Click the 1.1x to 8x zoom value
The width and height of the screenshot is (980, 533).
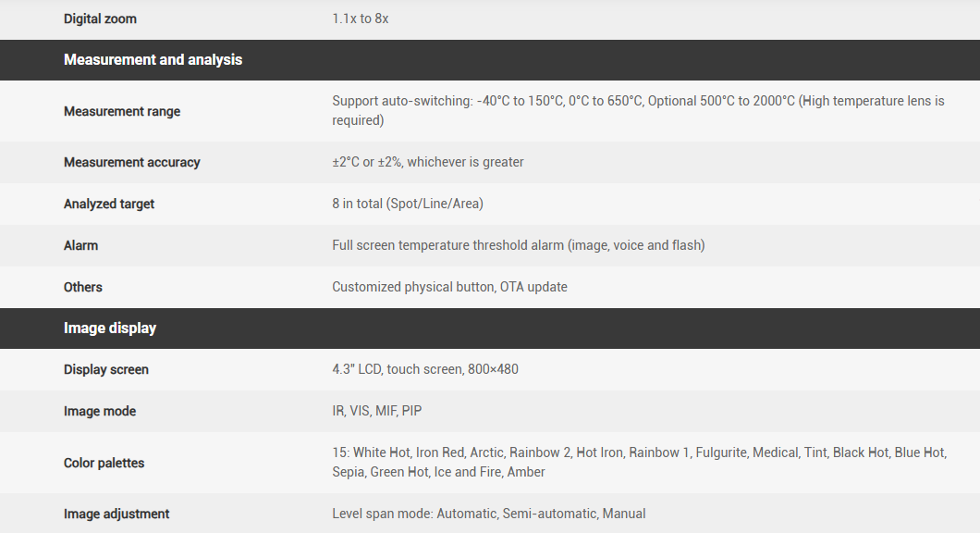pos(361,19)
